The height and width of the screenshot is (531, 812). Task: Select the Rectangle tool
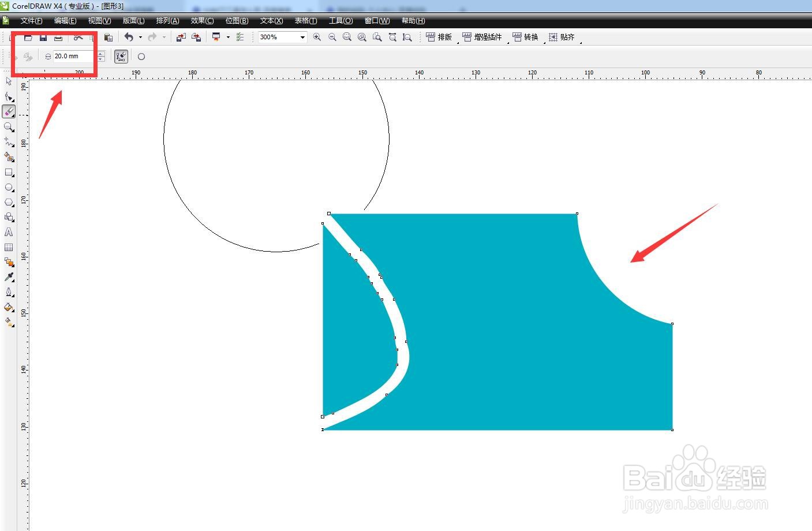pos(9,172)
